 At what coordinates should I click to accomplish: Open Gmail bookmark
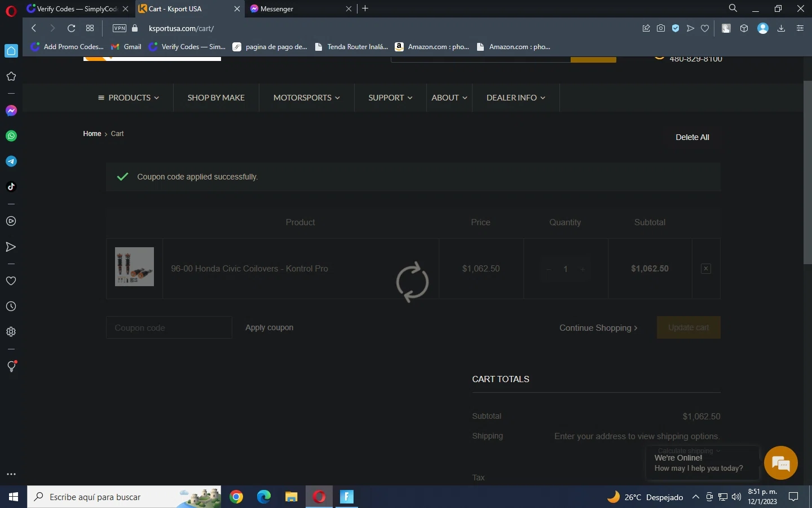click(126, 47)
